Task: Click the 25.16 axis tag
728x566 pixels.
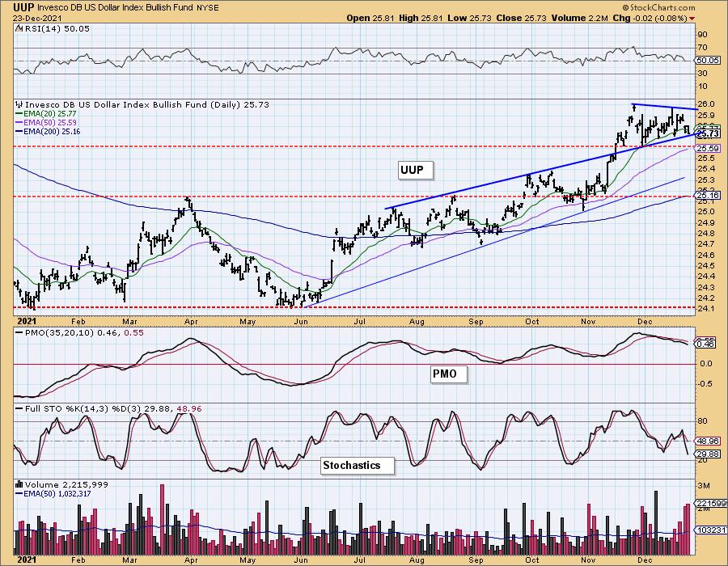Action: point(708,196)
